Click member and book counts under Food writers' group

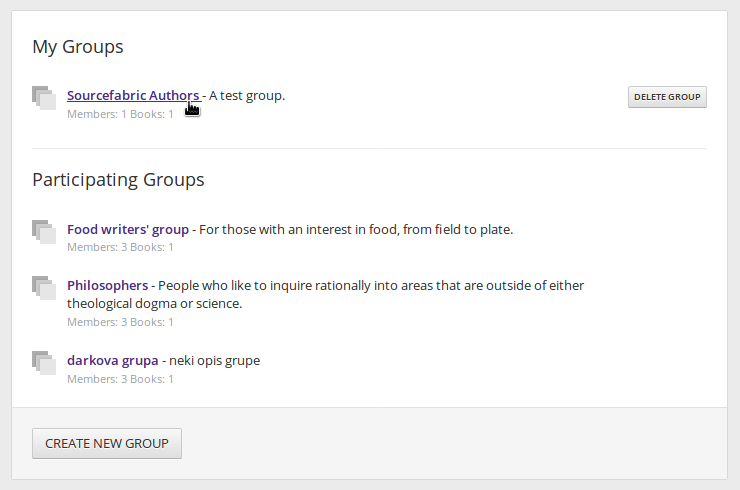[120, 247]
